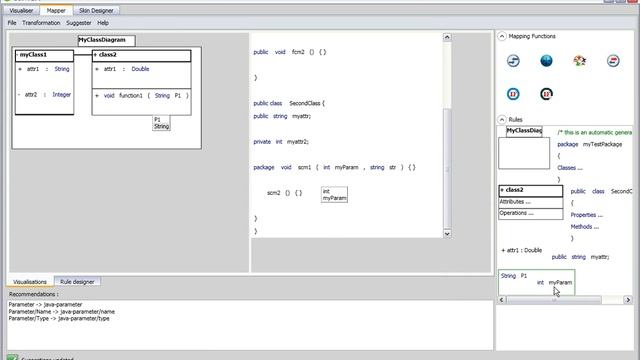Screen dimensions: 640x360
Task: Collapse the Mapping Functions section
Action: [502, 36]
